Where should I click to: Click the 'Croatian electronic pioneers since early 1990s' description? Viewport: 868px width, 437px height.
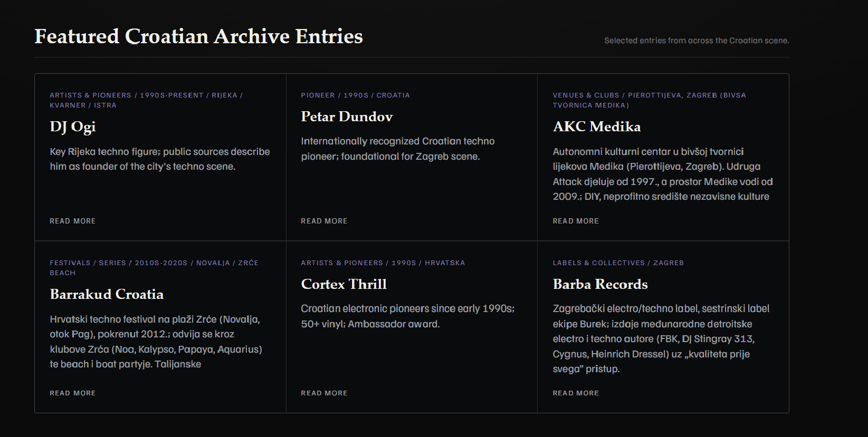(407, 316)
